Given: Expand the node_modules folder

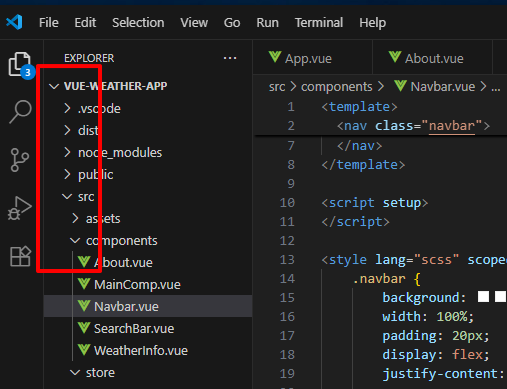Looking at the screenshot, I should (x=148, y=152).
